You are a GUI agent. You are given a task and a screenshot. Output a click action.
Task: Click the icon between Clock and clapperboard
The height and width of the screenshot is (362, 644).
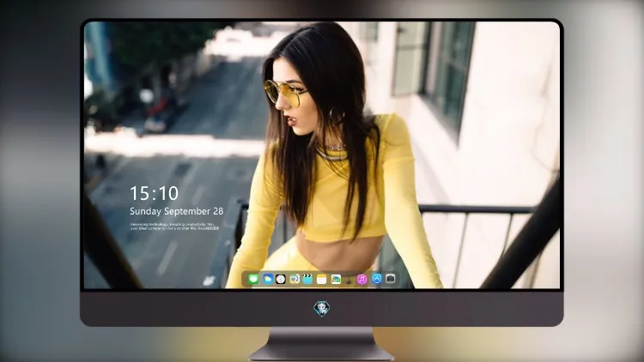(294, 279)
